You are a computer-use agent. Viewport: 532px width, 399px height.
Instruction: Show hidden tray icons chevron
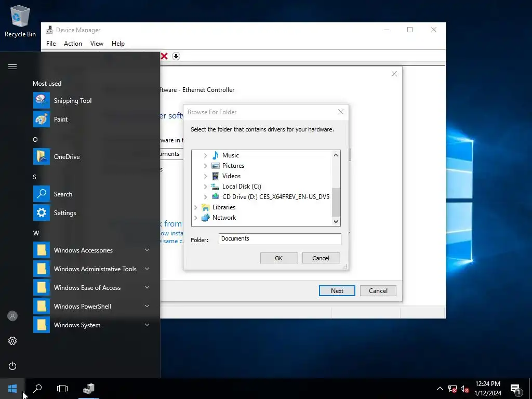click(x=440, y=389)
